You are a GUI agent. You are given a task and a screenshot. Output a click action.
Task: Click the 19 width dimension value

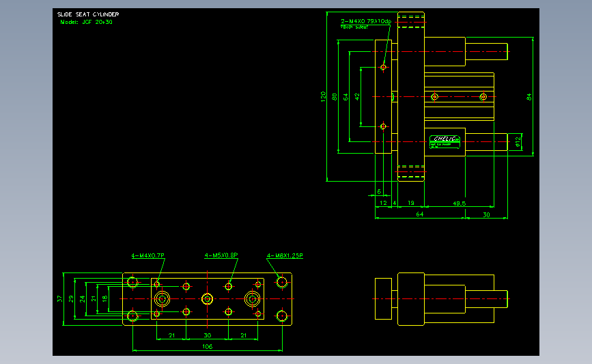click(411, 203)
